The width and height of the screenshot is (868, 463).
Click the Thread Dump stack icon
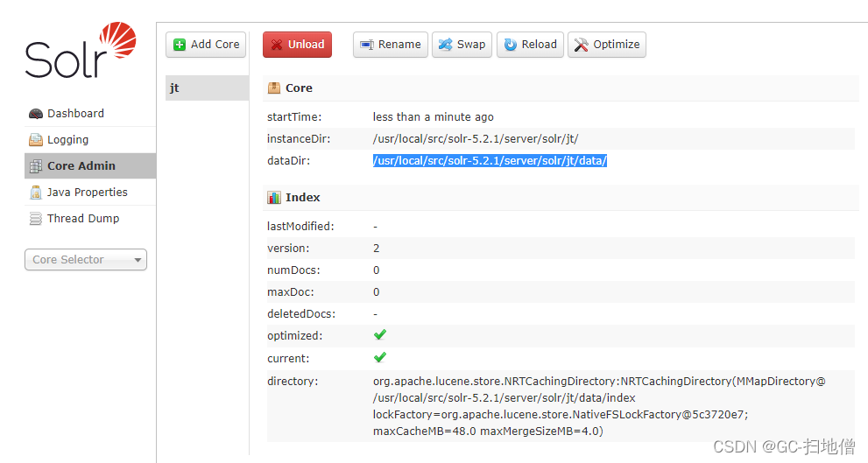coord(36,219)
